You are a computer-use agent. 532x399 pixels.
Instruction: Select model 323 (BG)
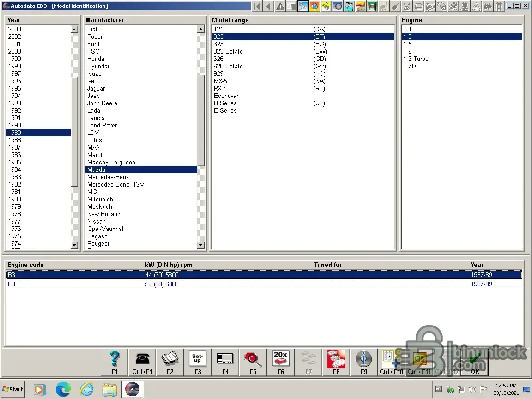[x=303, y=44]
